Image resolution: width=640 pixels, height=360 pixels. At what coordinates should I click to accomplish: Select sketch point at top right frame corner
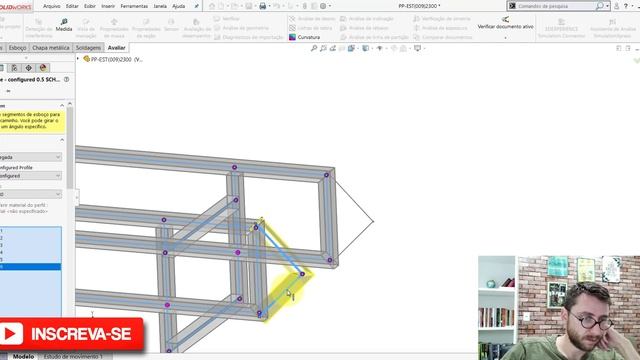click(326, 175)
